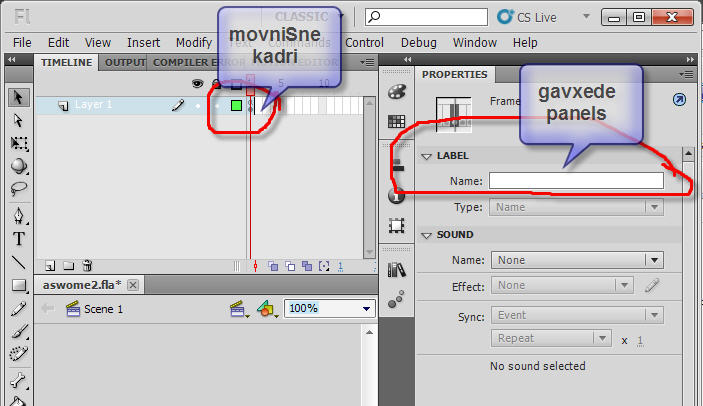Delete layer with trash icon
Viewport: 703px width, 406px height.
(x=87, y=266)
